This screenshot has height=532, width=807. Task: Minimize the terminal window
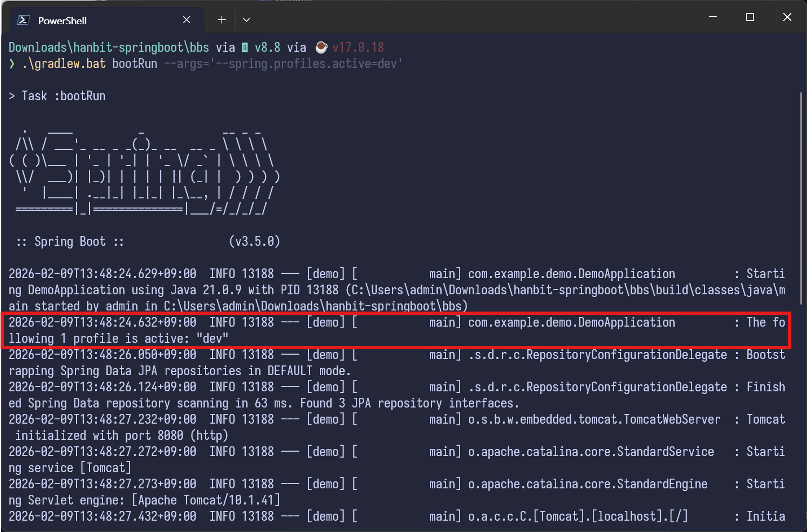[x=713, y=17]
